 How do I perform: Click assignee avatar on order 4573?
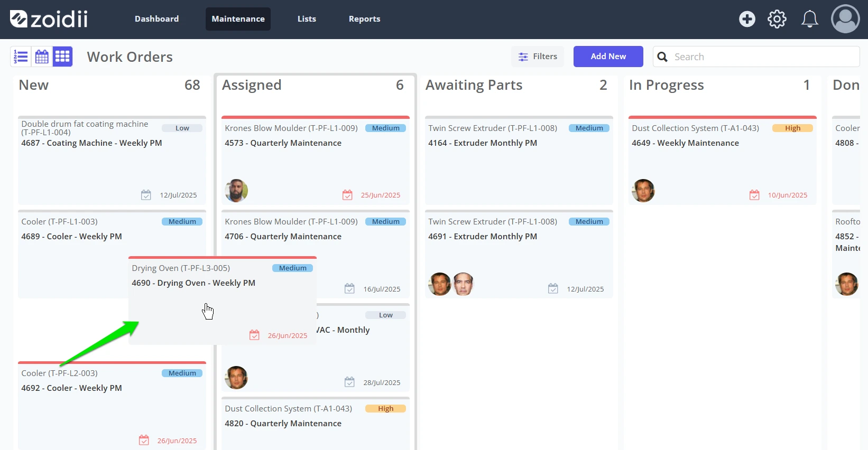(236, 191)
